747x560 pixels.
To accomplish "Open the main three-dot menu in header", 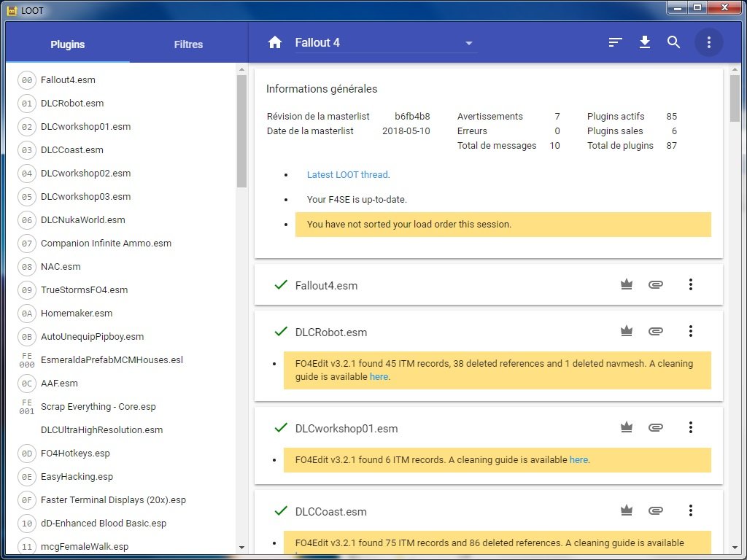I will tap(709, 42).
